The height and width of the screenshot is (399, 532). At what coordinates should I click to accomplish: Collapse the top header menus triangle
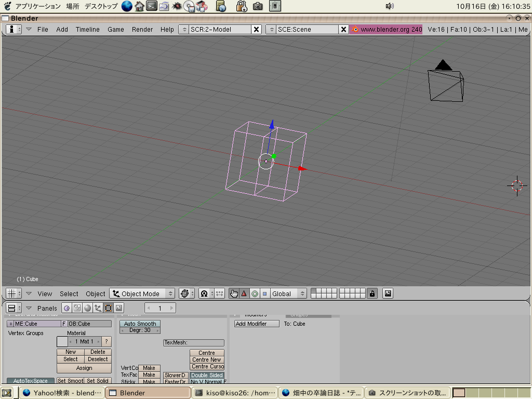coord(29,29)
